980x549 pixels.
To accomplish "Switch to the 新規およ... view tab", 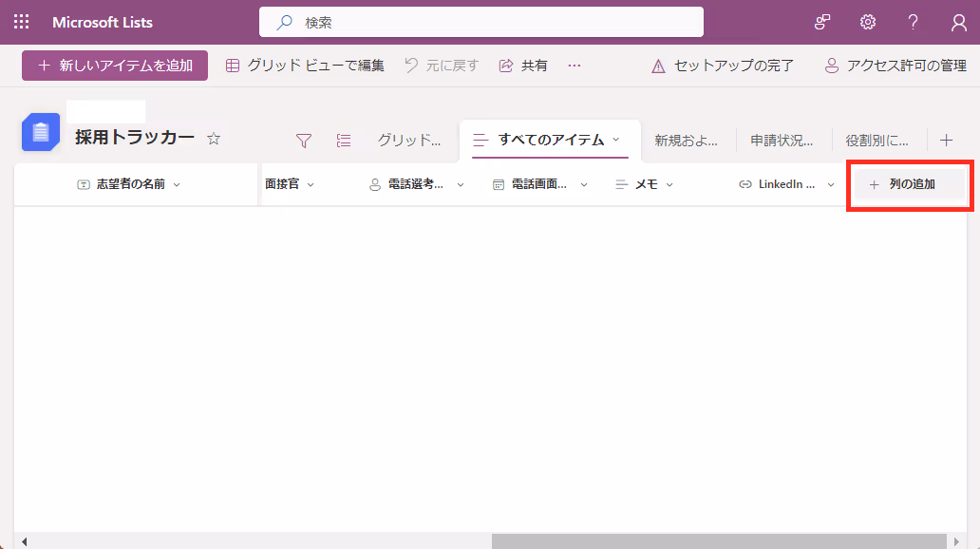I will 687,141.
